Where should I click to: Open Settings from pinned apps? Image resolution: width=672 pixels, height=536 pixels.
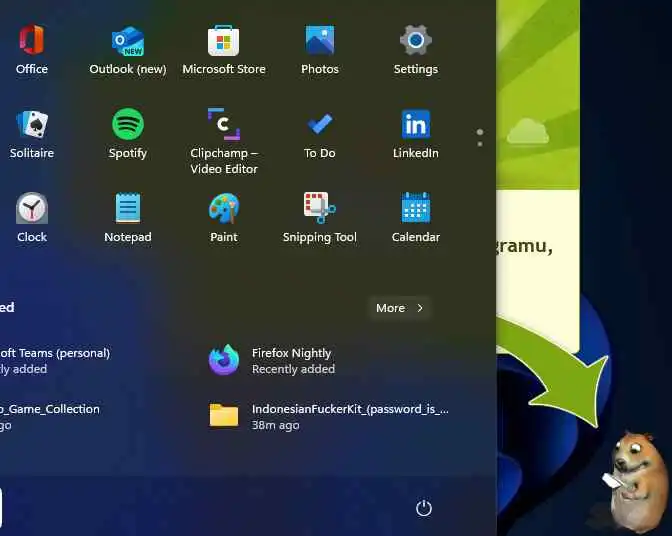click(416, 49)
